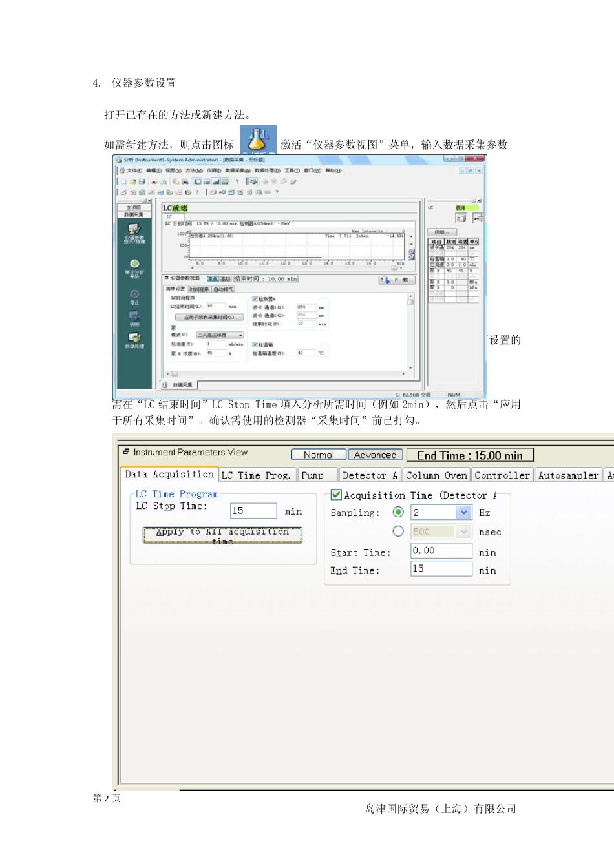Select the 自动排气 tab in small window

tap(224, 289)
